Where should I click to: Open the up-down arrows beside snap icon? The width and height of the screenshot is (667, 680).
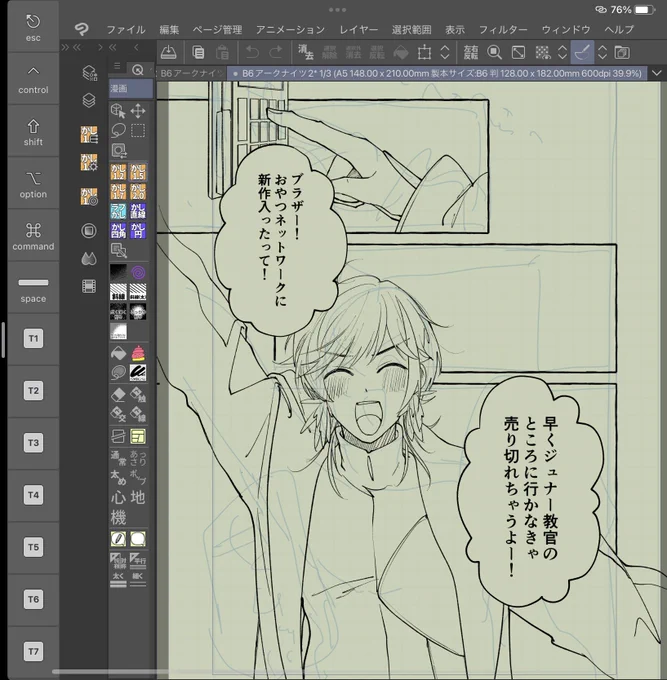click(602, 52)
